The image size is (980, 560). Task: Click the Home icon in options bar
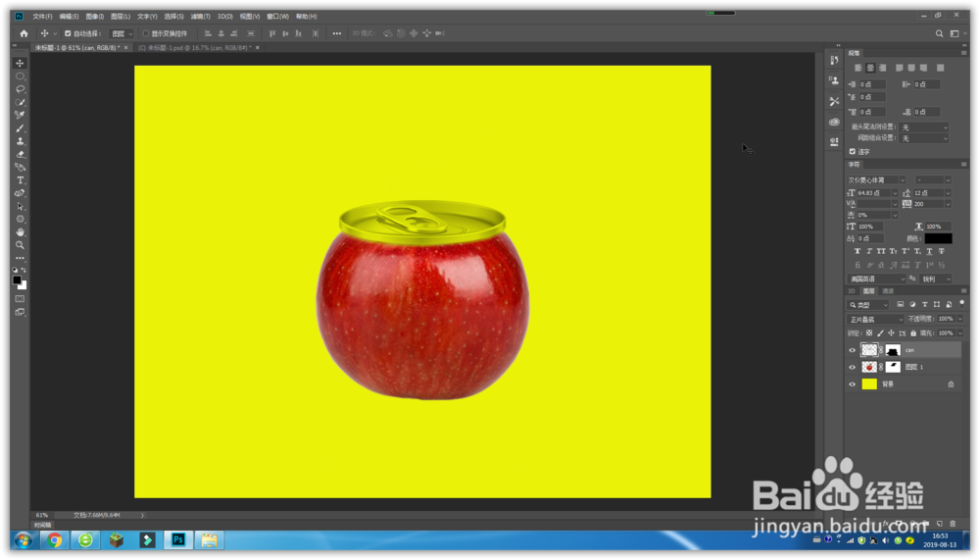(24, 33)
